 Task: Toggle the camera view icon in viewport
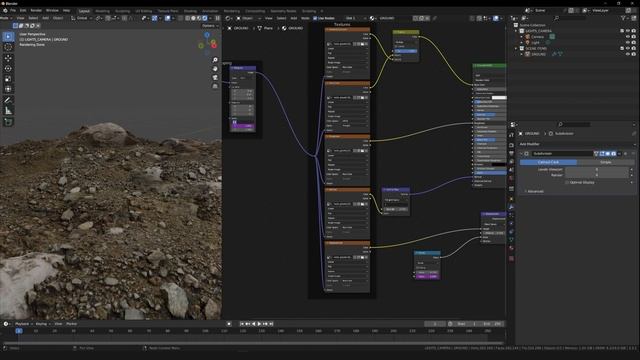215,77
